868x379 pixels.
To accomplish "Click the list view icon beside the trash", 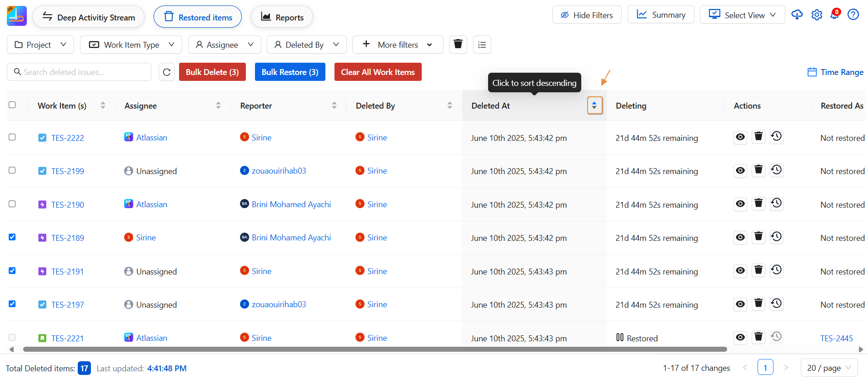I will [x=482, y=45].
